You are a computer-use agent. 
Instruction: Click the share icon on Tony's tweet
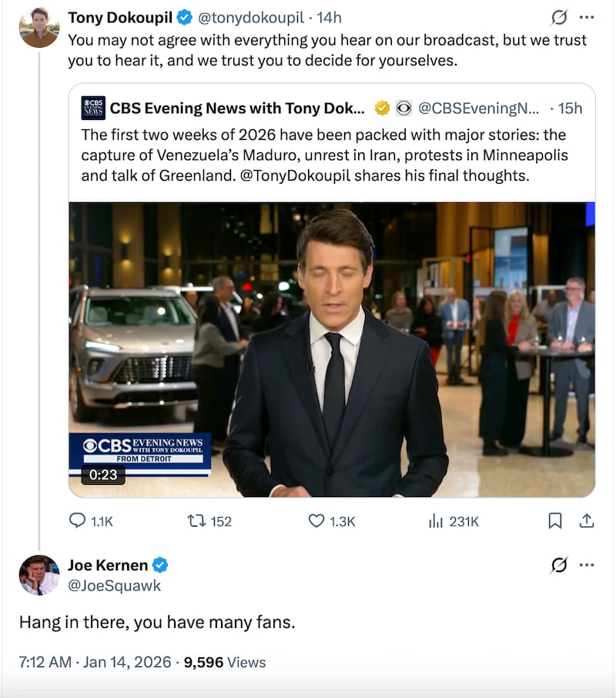tap(588, 522)
